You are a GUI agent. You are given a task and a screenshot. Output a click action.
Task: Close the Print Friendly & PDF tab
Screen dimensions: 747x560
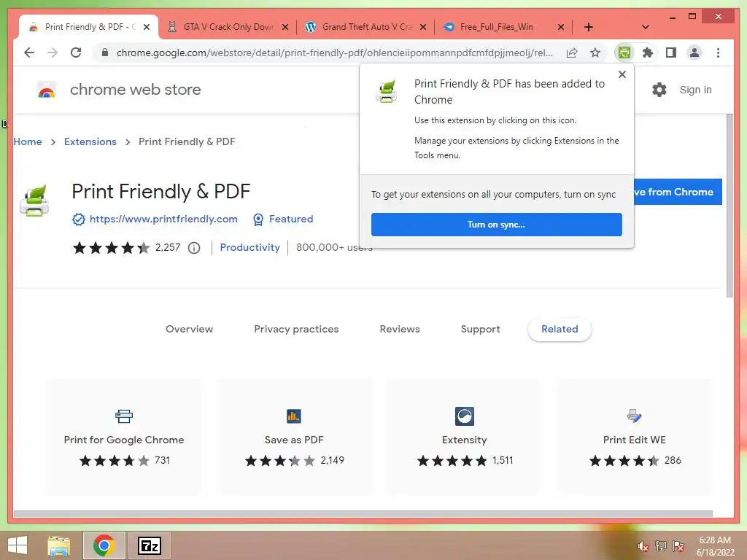click(147, 27)
